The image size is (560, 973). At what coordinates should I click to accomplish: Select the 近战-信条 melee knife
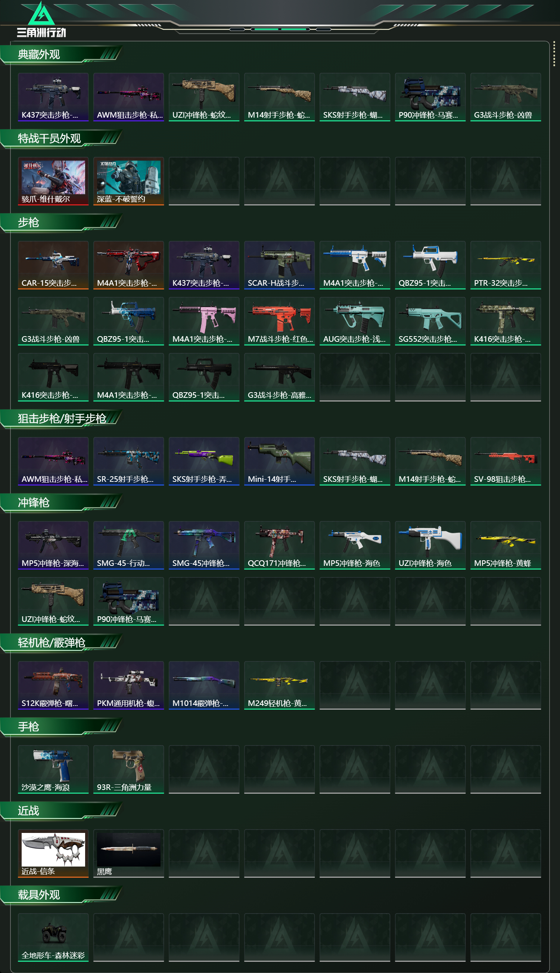pyautogui.click(x=53, y=853)
